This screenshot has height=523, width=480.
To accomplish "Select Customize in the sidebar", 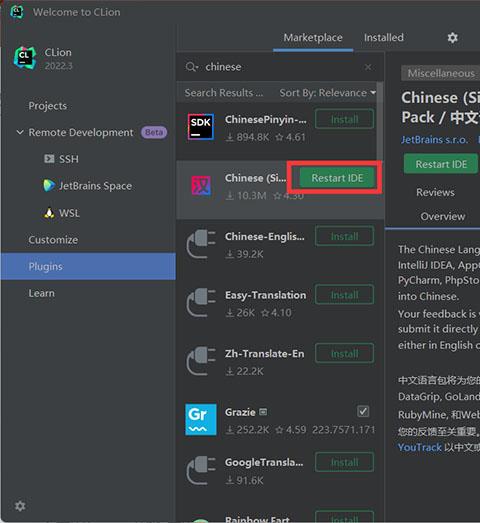I will coord(53,239).
